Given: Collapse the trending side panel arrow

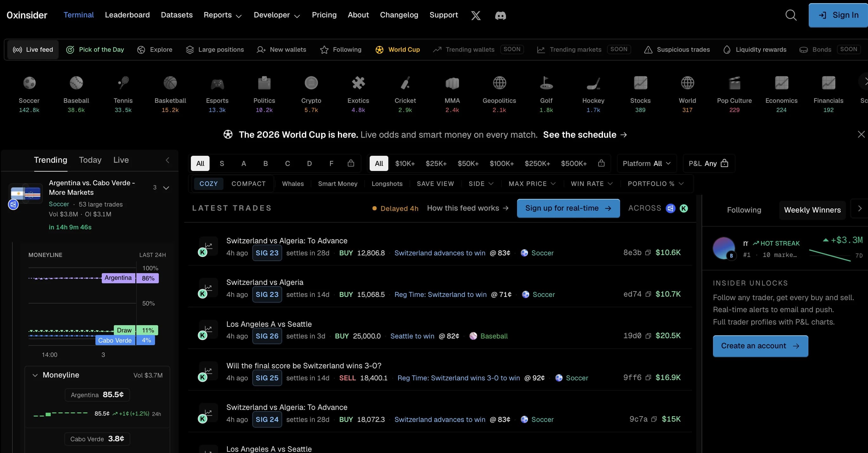Looking at the screenshot, I should (x=167, y=160).
